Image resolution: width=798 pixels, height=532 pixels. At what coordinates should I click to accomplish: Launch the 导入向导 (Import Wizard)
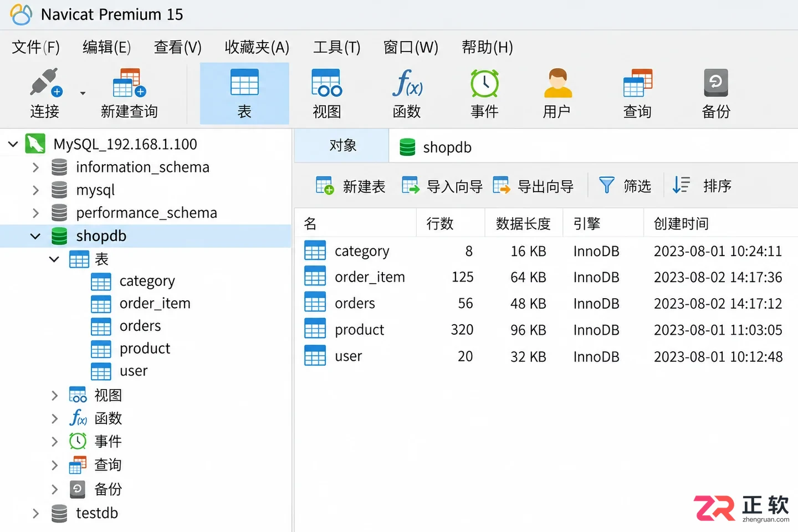(x=442, y=186)
